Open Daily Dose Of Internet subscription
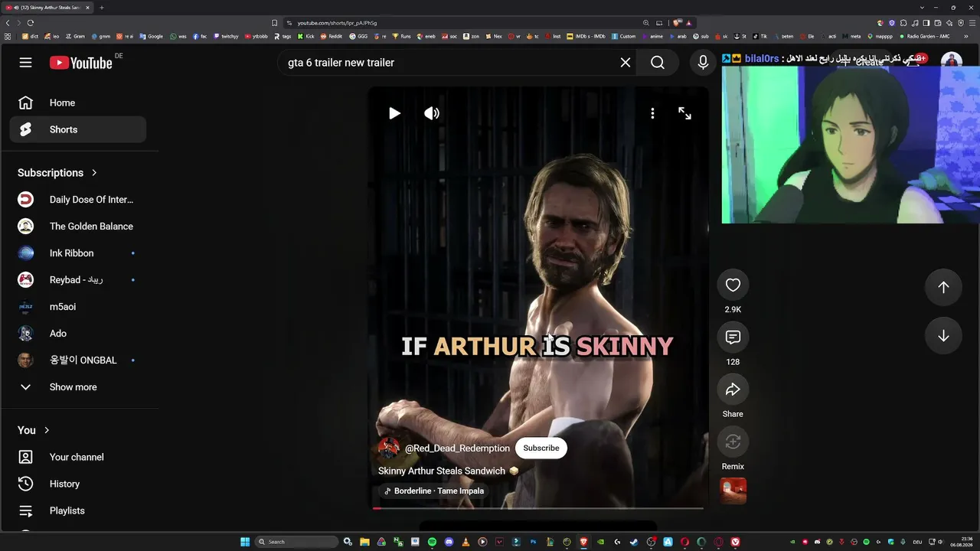980x551 pixels. [78, 200]
